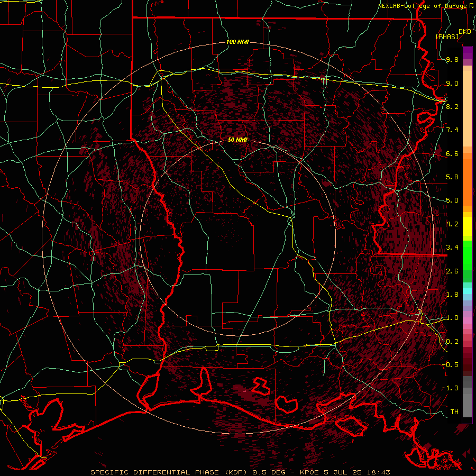The height and width of the screenshot is (476, 476).
Task: Pick the yellow band of the color bar
Action: 467,226
